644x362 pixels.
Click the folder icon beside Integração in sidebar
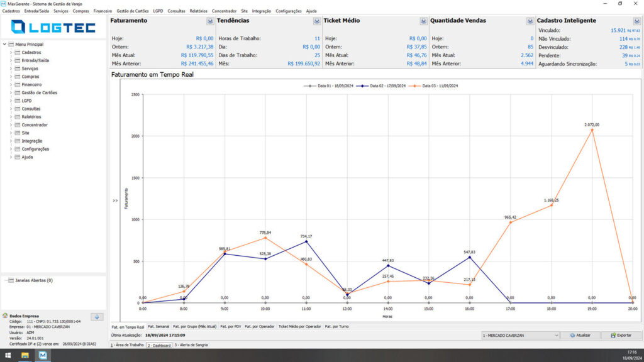coord(17,141)
